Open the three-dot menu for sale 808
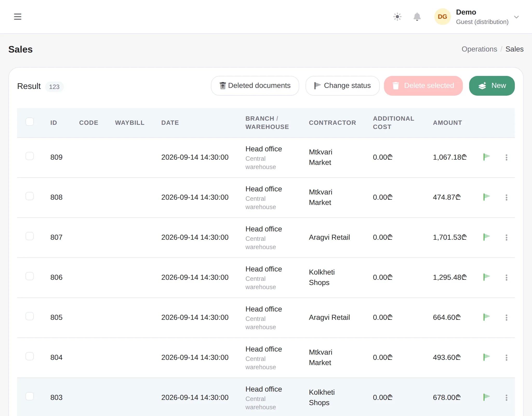Viewport: 532px width, 416px height. [x=506, y=197]
